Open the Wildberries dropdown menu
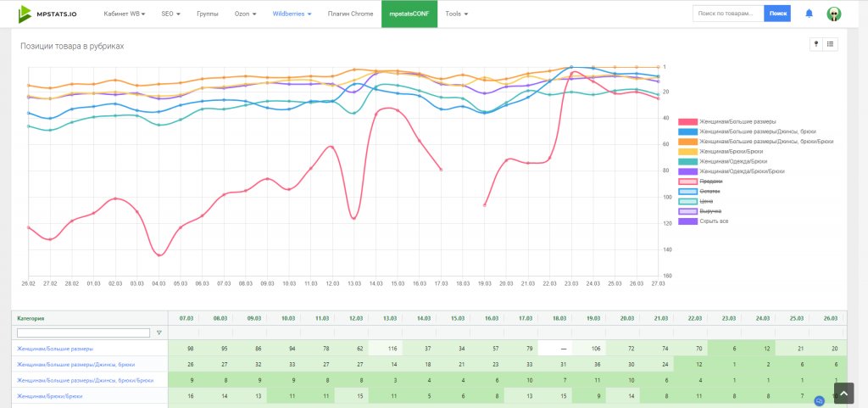The image size is (868, 408). (292, 14)
